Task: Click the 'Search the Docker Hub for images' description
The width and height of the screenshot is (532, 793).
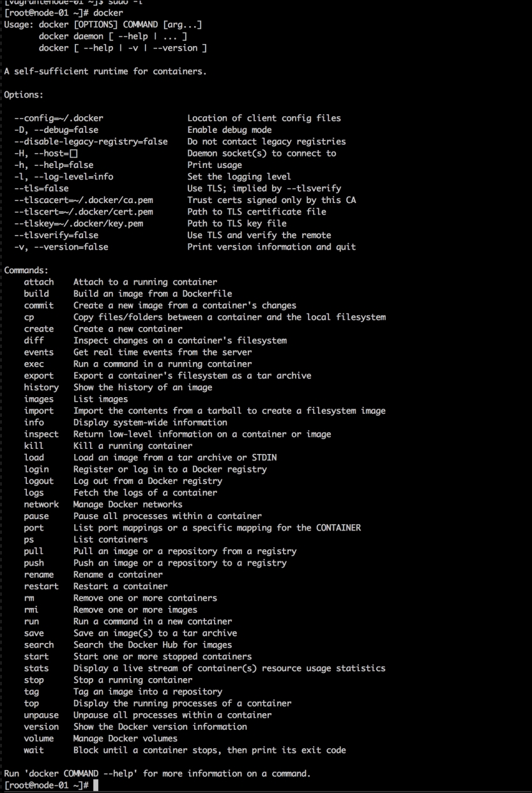Action: pyautogui.click(x=153, y=645)
